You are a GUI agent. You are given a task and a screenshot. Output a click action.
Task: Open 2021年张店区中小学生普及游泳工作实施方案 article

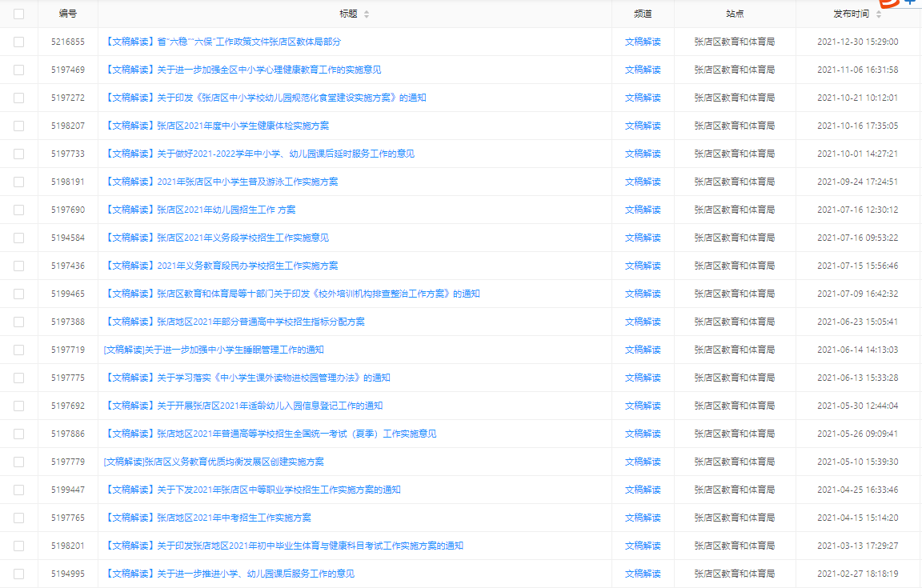[x=221, y=182]
